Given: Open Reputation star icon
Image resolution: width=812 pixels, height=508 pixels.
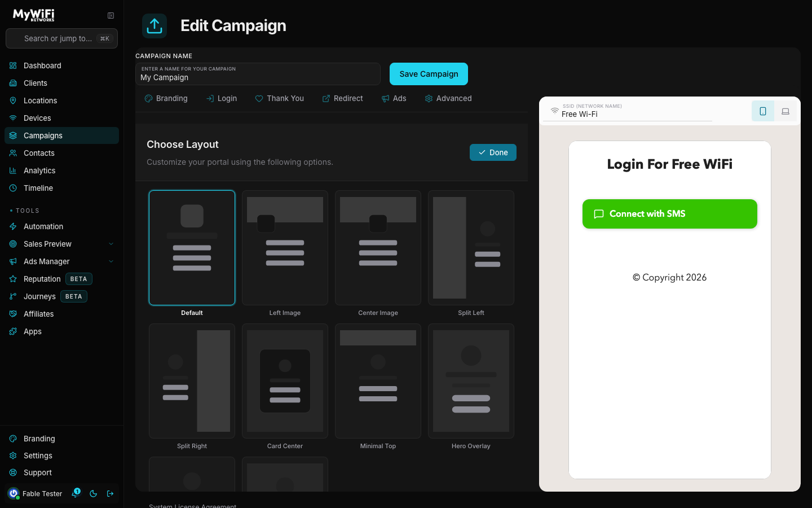Looking at the screenshot, I should click(13, 279).
